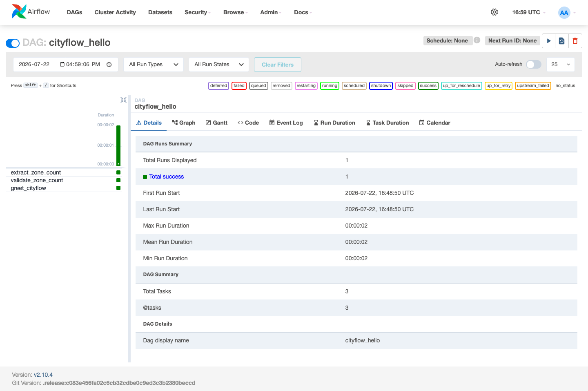Image resolution: width=588 pixels, height=391 pixels.
Task: Click the deferred state legend badge
Action: [x=219, y=85]
